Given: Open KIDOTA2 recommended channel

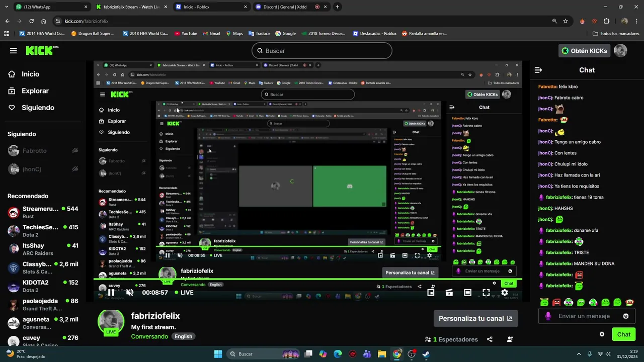Looking at the screenshot, I should pos(43,286).
